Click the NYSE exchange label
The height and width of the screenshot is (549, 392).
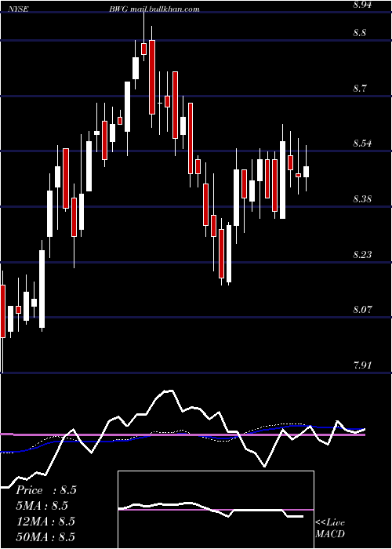(18, 9)
